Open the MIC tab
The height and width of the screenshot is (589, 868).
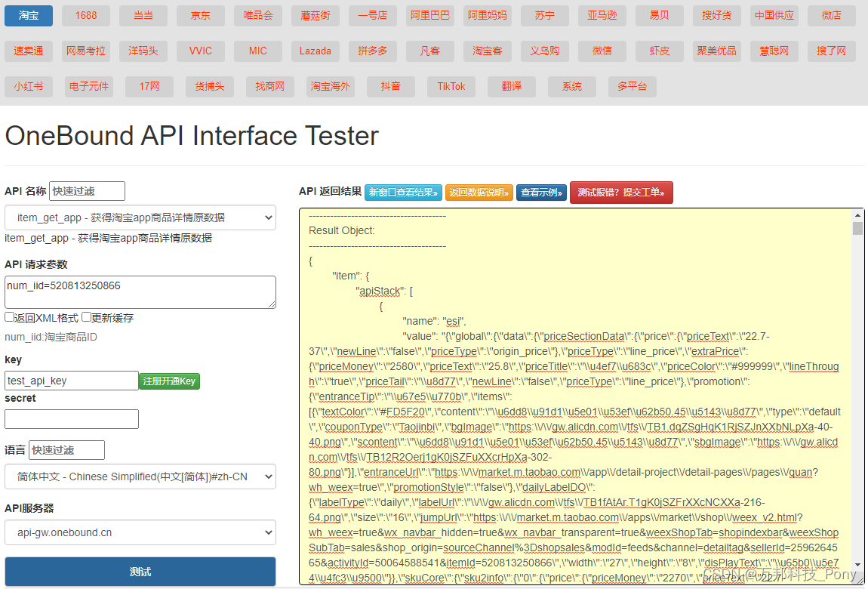click(x=258, y=51)
